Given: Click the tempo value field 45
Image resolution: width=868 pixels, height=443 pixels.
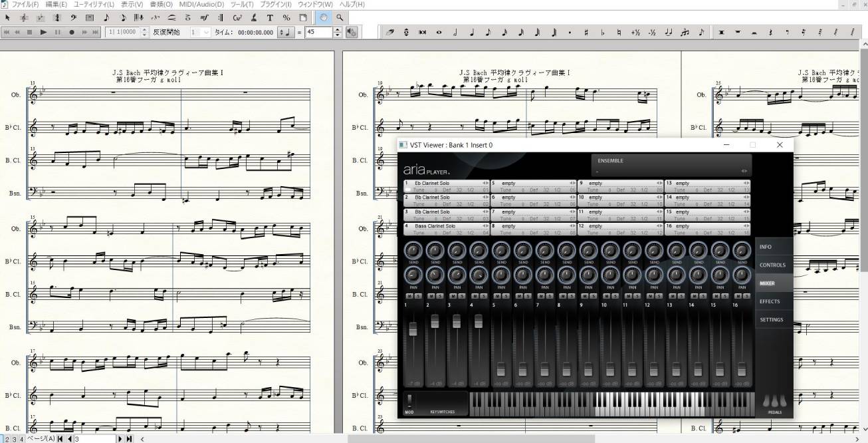Looking at the screenshot, I should [318, 32].
